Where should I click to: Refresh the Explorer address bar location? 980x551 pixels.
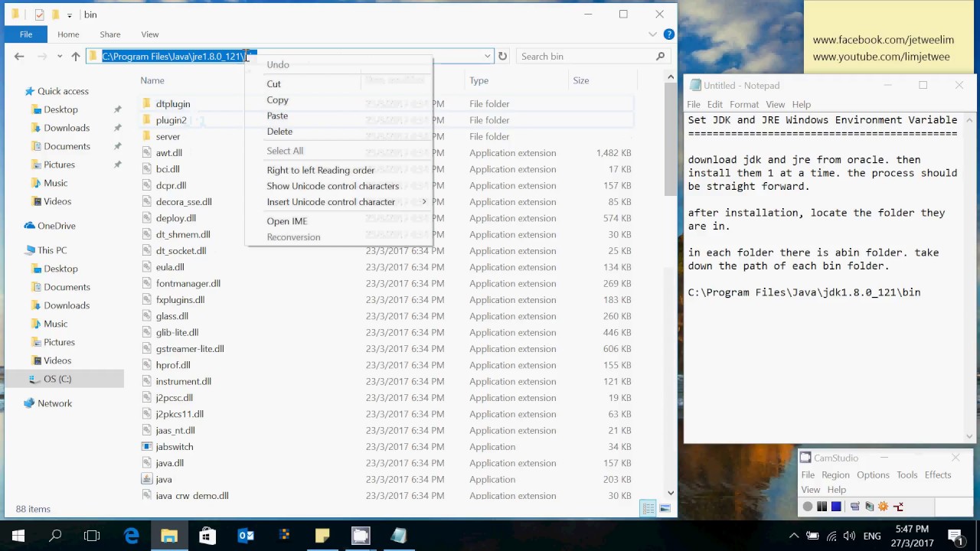point(502,56)
